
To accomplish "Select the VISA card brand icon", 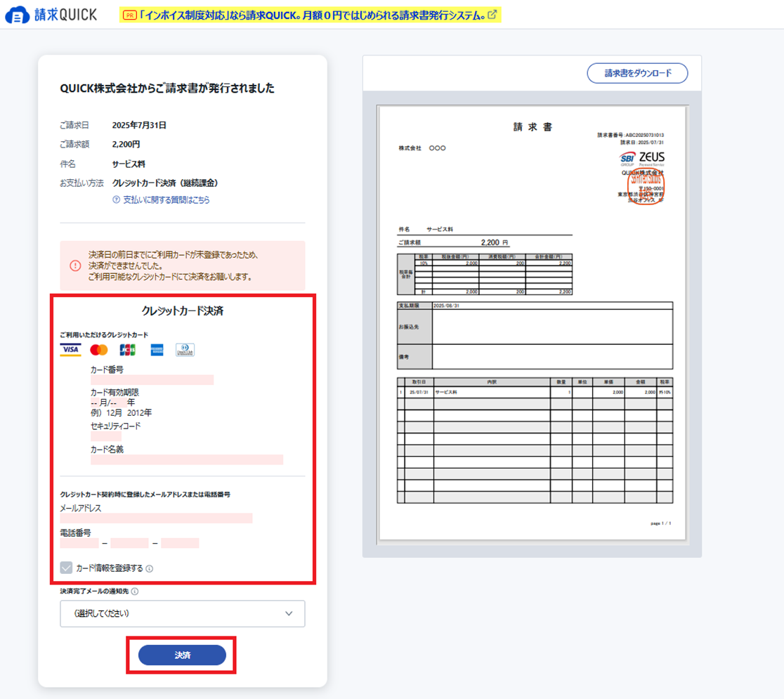I will [x=70, y=350].
